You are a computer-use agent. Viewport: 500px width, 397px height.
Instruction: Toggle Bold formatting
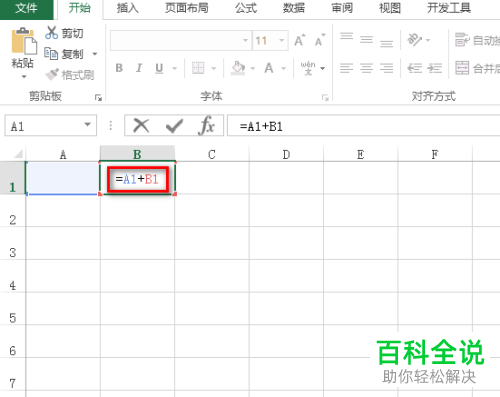click(119, 68)
